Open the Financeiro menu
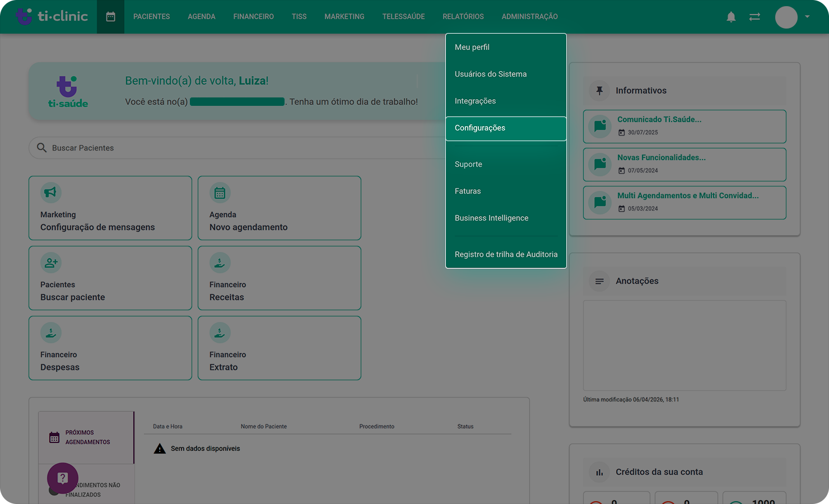The image size is (829, 504). [x=254, y=17]
